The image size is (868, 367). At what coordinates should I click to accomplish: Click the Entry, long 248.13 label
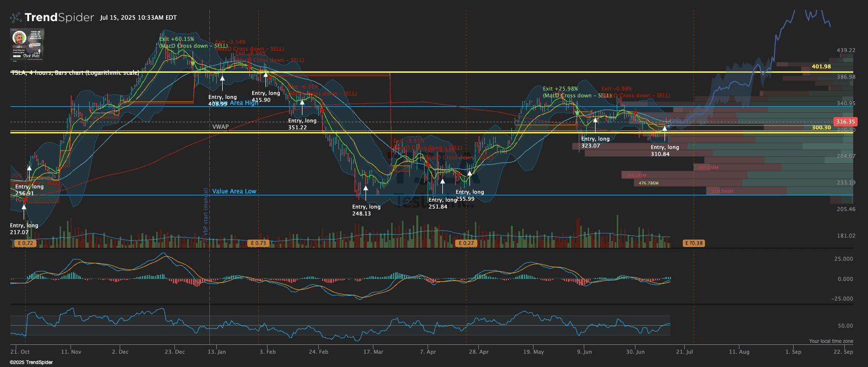tap(366, 210)
